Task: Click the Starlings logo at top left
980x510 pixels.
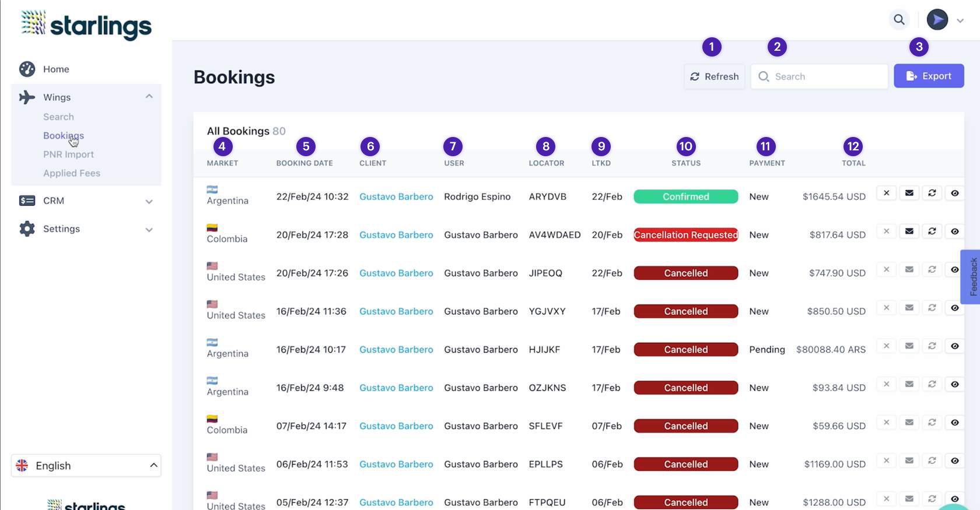Action: pyautogui.click(x=86, y=24)
